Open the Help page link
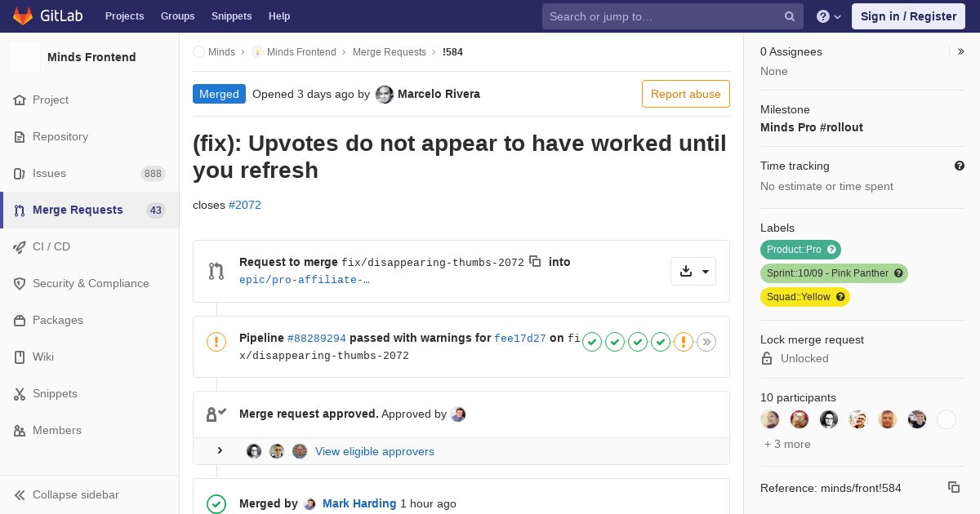This screenshot has width=980, height=514. (279, 16)
